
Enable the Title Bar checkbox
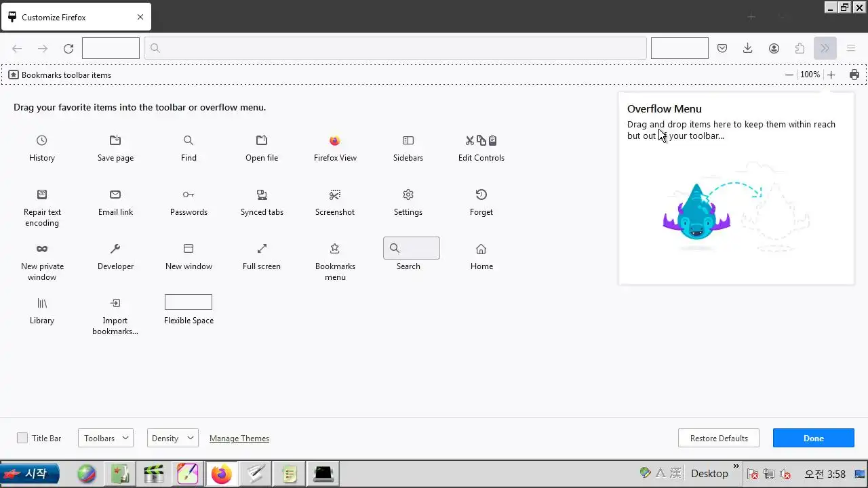tap(22, 439)
